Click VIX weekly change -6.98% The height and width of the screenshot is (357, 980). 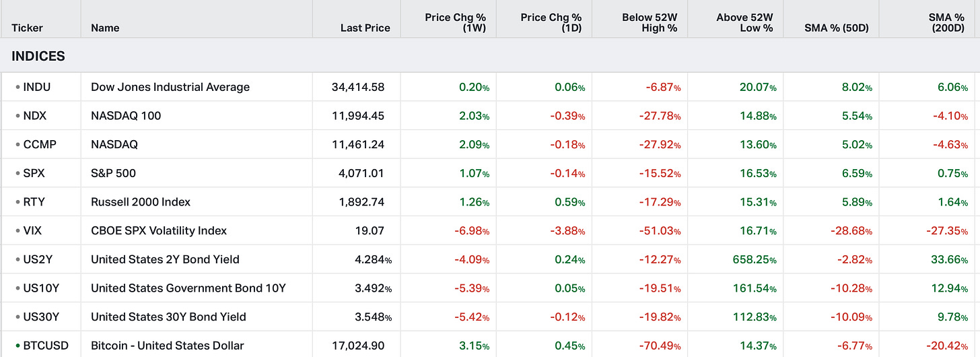pyautogui.click(x=473, y=230)
